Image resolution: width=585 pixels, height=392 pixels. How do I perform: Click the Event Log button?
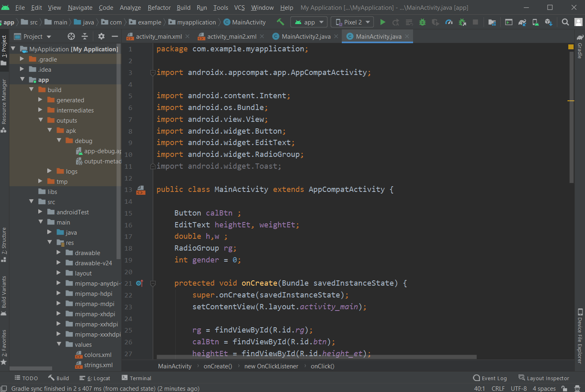[490, 378]
